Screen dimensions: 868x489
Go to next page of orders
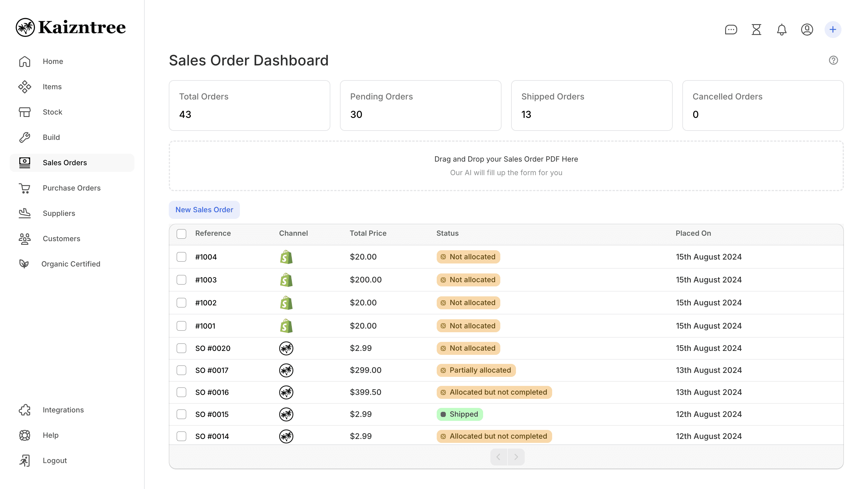[516, 457]
